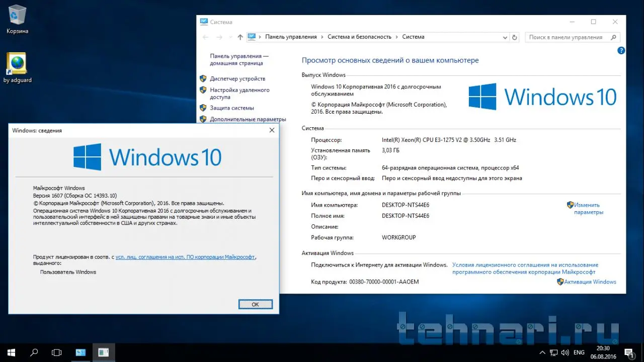644x362 pixels.
Task: Open 'Диспетчер устройств' link
Action: tap(237, 78)
